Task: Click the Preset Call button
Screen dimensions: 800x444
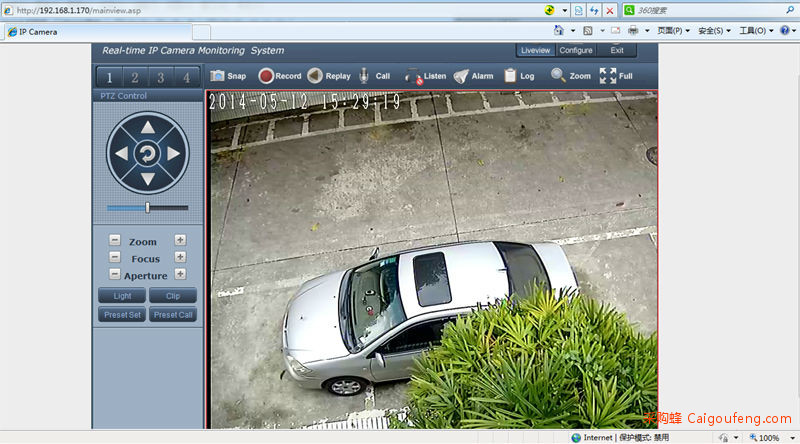Action: [x=172, y=315]
